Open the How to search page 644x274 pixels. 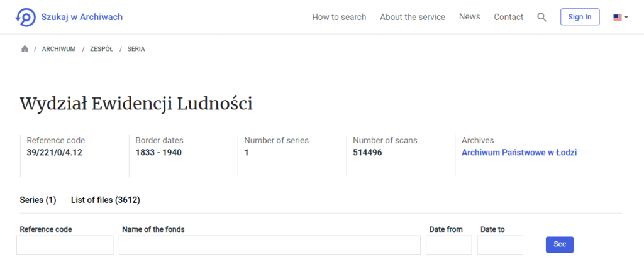point(339,17)
